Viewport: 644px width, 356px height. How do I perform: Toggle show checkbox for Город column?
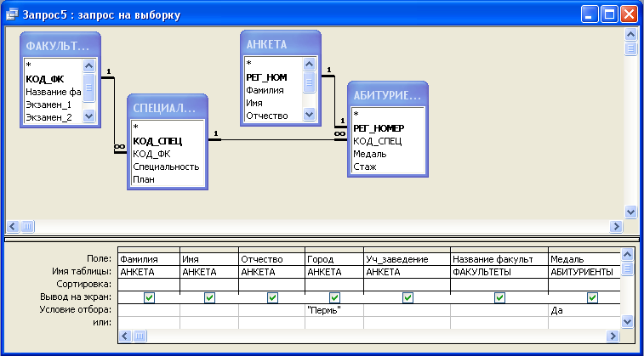click(x=334, y=297)
